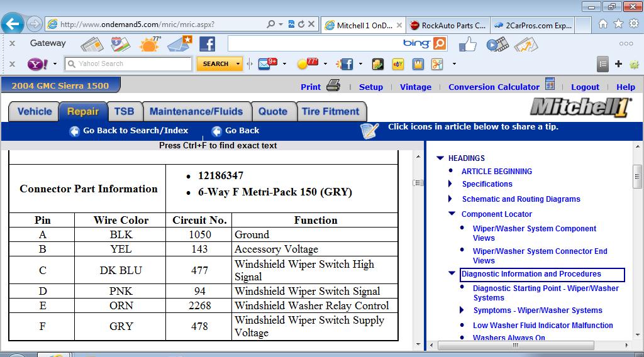Click the Vintage link
644x357 pixels.
416,87
